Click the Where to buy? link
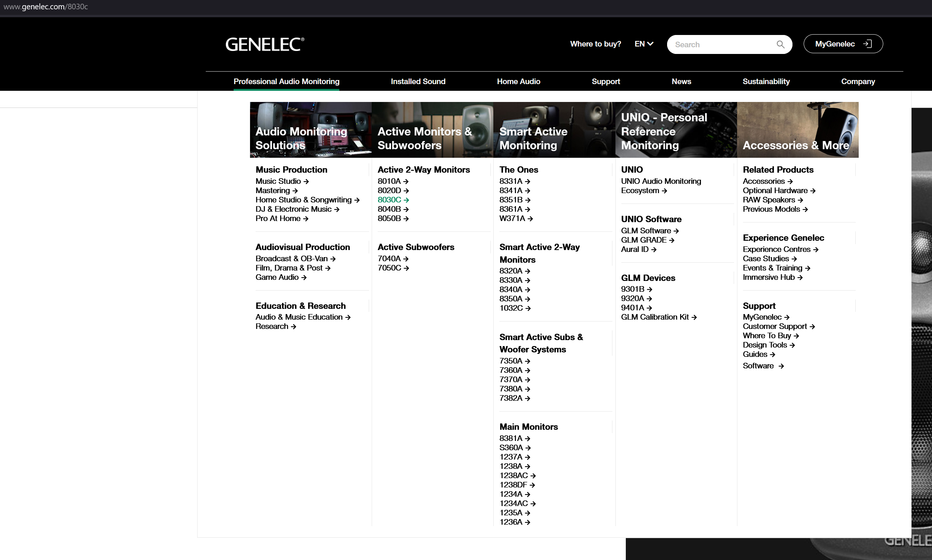Screen dimensions: 932x560 click(595, 44)
